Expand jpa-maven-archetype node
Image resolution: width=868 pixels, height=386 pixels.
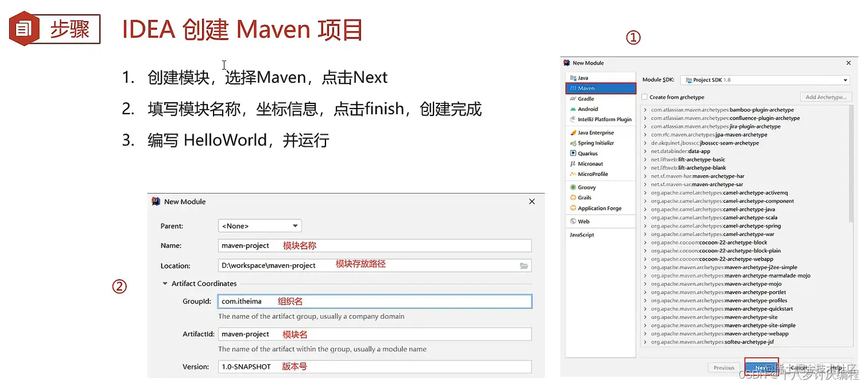645,135
